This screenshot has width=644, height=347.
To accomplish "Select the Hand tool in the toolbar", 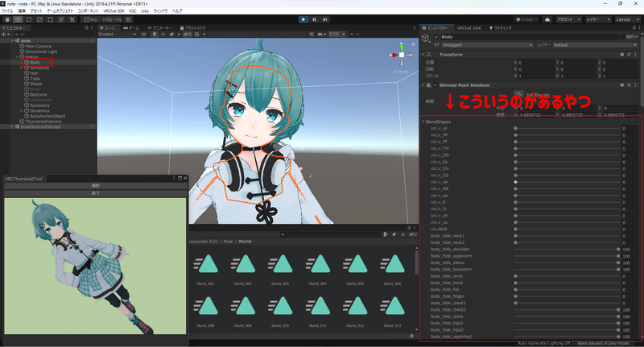I will [x=7, y=19].
